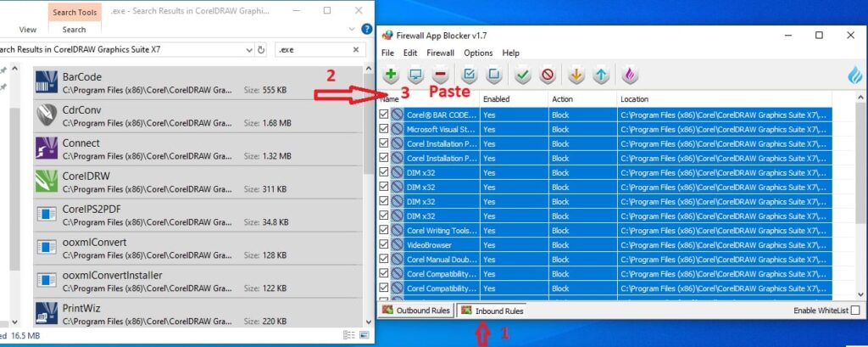Click the red minus Delete icon
The width and height of the screenshot is (868, 347).
coord(440,75)
